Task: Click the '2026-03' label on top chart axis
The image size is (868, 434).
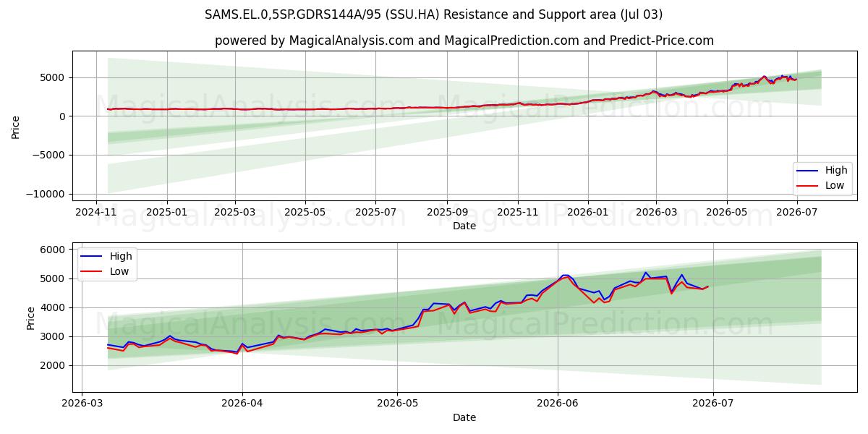Action: point(656,211)
